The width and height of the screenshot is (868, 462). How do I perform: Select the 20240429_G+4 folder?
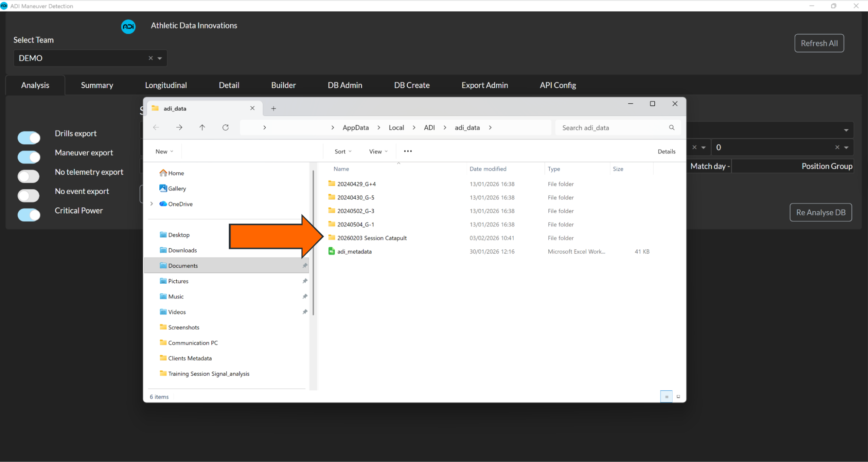point(352,184)
